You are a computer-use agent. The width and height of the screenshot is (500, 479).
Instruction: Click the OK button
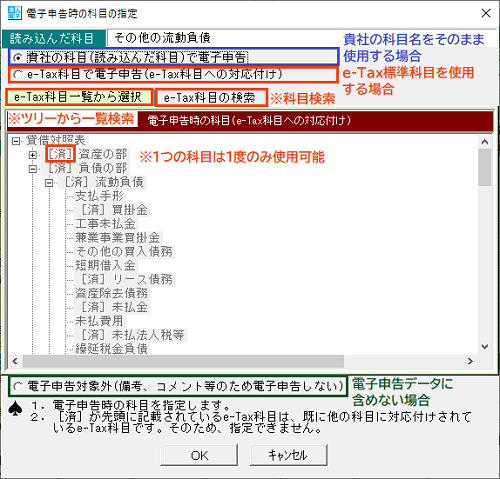point(199,455)
